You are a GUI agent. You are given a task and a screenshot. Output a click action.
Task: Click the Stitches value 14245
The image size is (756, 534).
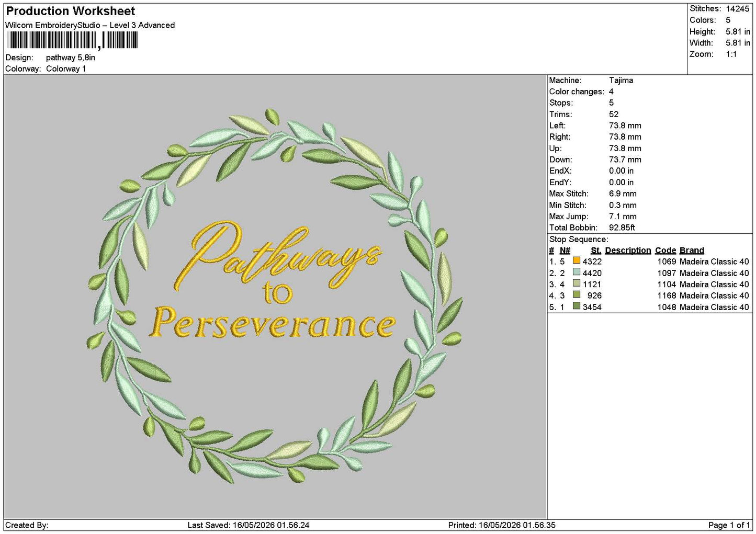coord(737,8)
